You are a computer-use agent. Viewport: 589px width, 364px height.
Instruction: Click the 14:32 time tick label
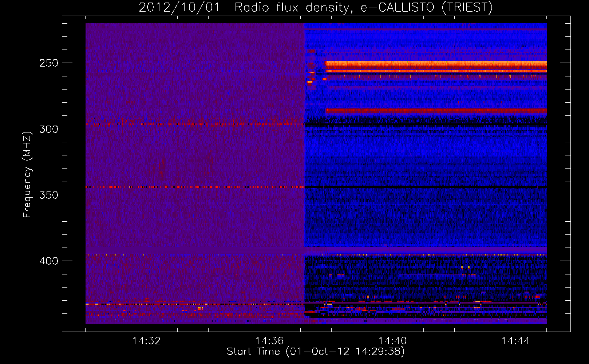click(x=146, y=341)
